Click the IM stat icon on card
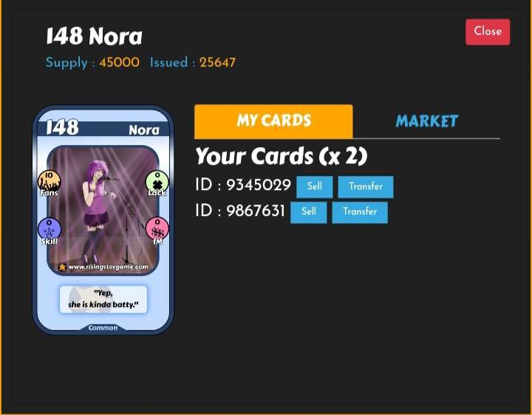The image size is (532, 415). (157, 229)
